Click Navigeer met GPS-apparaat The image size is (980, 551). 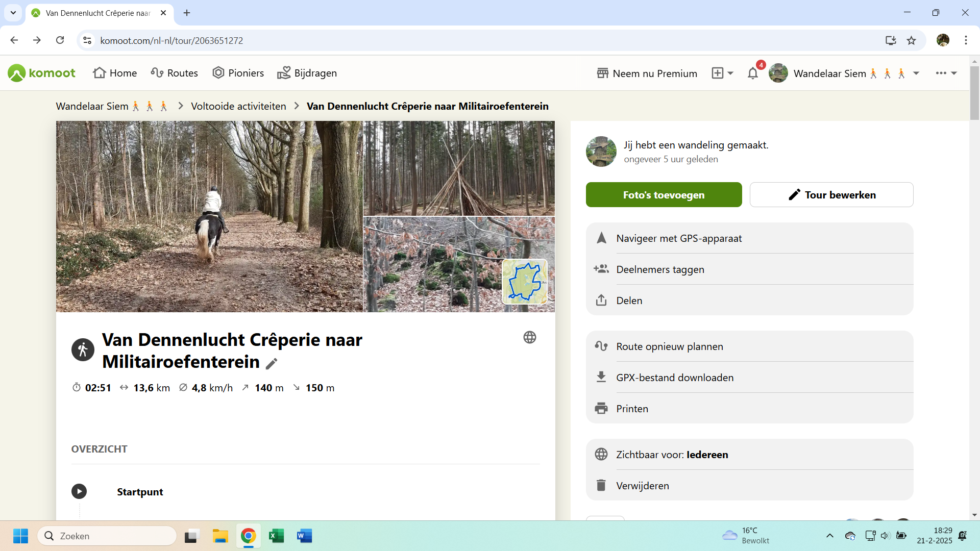coord(678,238)
